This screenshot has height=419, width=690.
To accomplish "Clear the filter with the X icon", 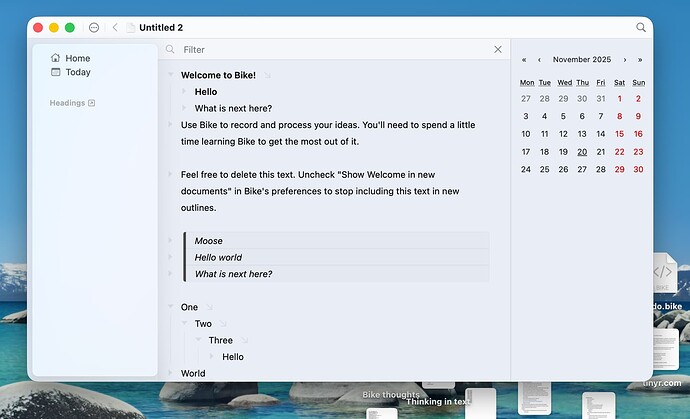I will click(x=498, y=49).
